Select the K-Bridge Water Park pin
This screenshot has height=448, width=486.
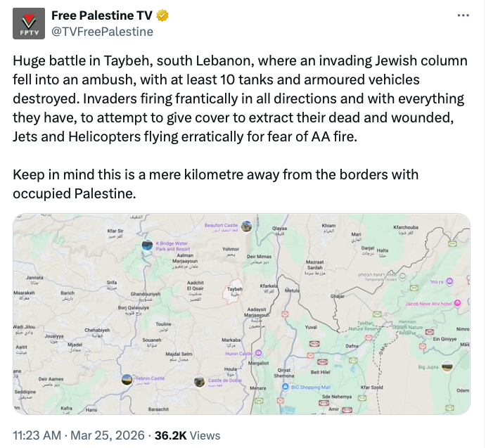146,245
